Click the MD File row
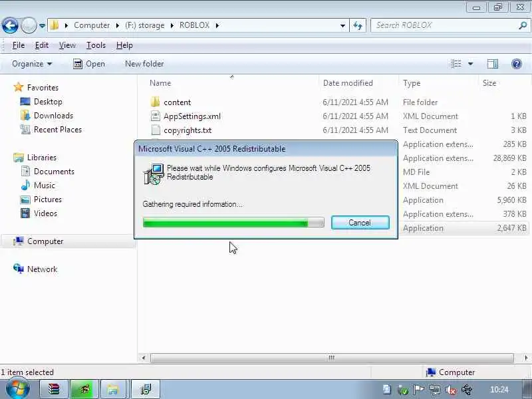 464,172
